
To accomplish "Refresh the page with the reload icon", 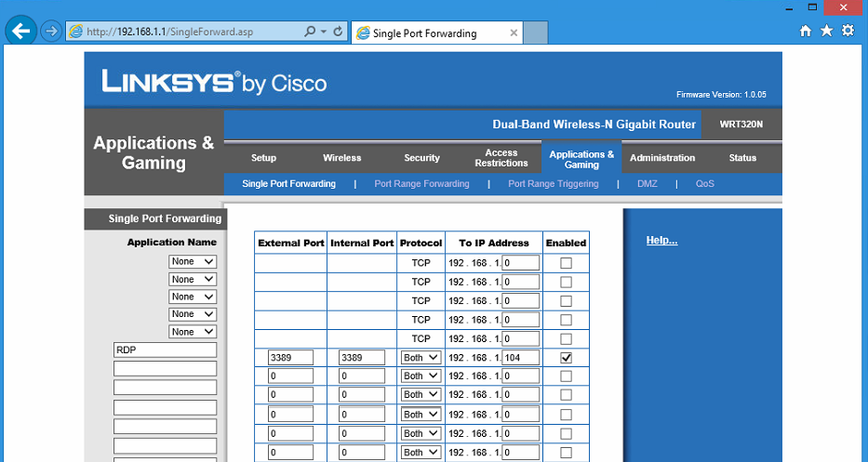I will [x=339, y=32].
